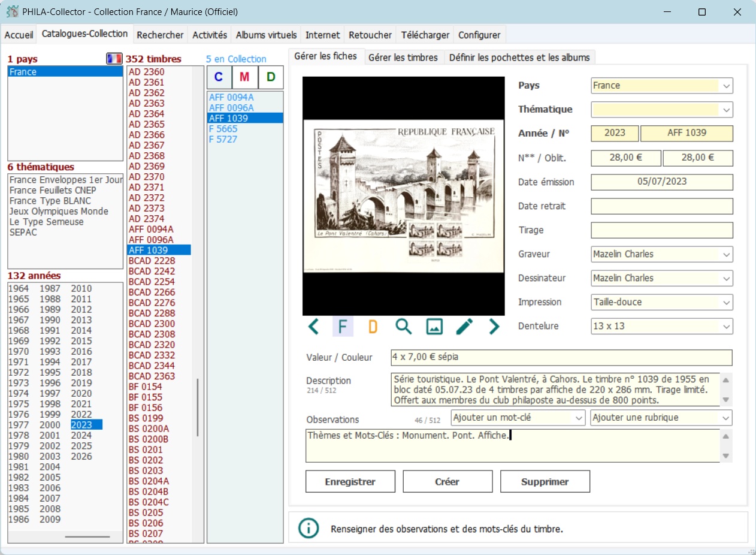This screenshot has height=555, width=756.
Task: Toggle the red M collection filter
Action: 244,77
